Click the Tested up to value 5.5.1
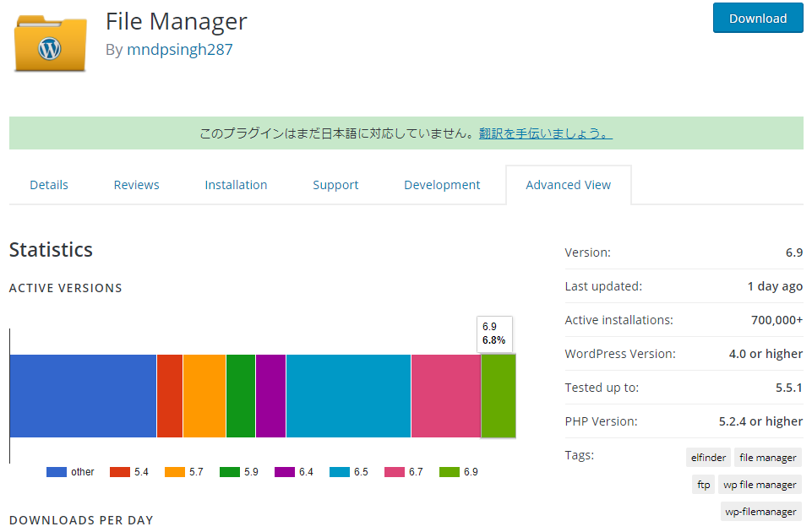The height and width of the screenshot is (532, 812). (x=788, y=388)
